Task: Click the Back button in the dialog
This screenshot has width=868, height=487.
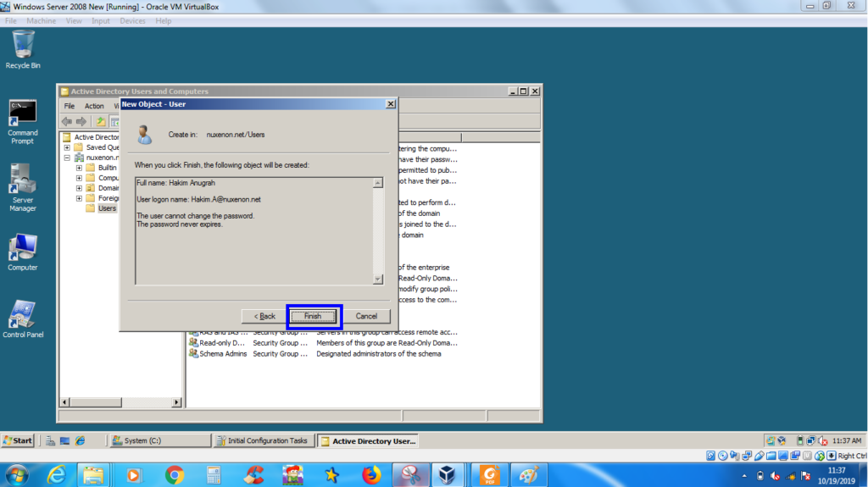Action: pos(264,316)
